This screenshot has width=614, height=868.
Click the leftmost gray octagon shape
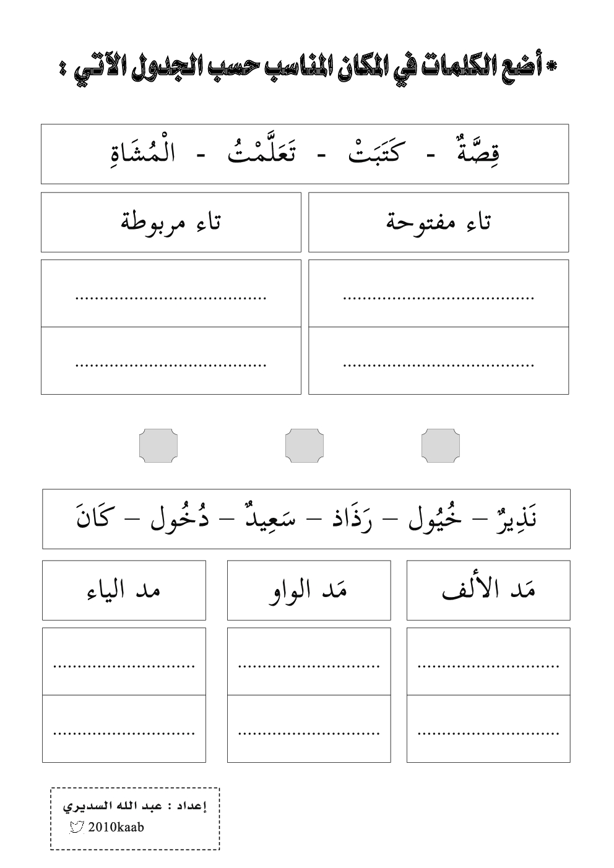pyautogui.click(x=159, y=445)
